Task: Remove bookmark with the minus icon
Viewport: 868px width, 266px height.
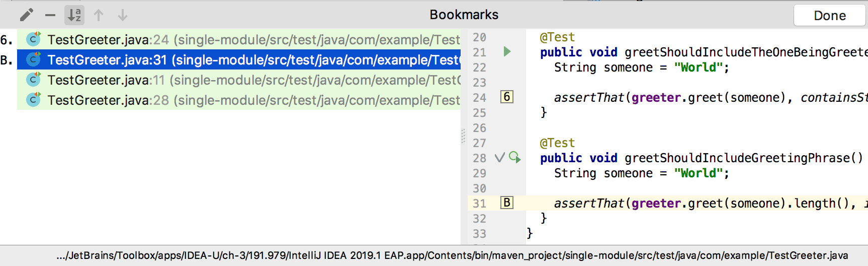Action: (x=50, y=15)
